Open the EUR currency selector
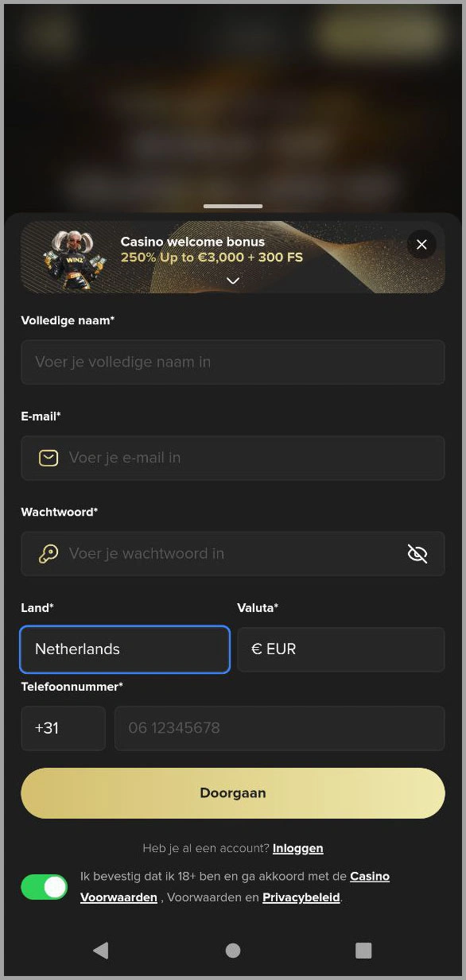Viewport: 466px width, 980px height. [340, 649]
